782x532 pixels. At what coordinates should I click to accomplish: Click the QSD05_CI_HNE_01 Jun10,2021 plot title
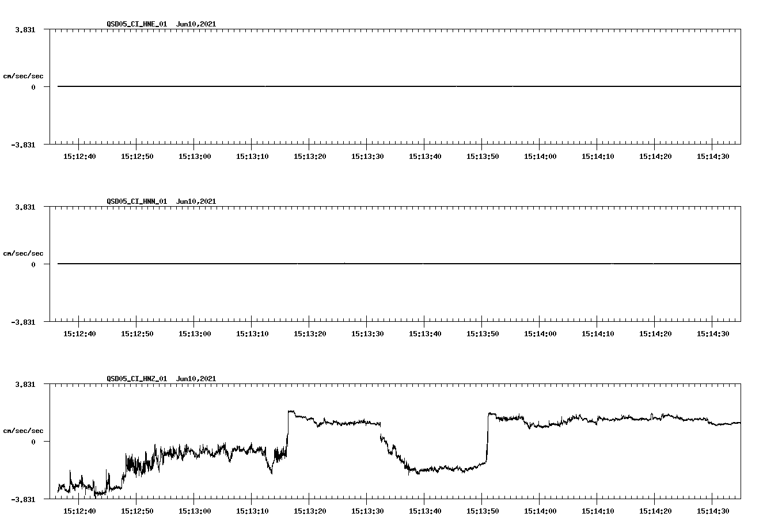pos(161,24)
